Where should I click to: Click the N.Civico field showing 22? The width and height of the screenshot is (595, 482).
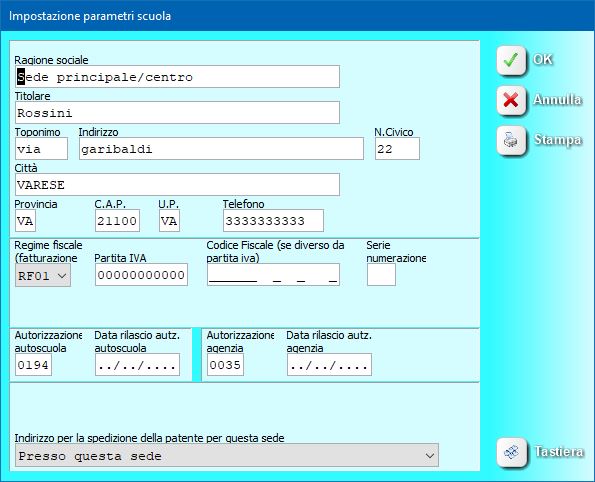coord(397,149)
